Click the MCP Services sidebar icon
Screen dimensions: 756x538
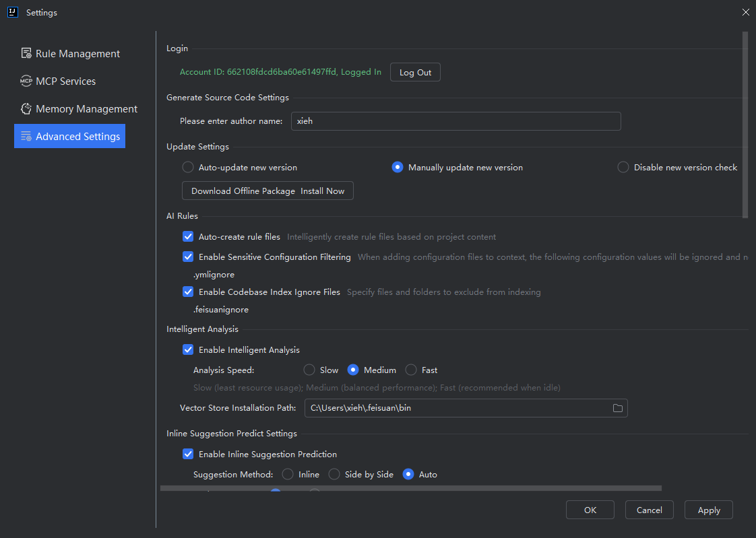tap(26, 81)
